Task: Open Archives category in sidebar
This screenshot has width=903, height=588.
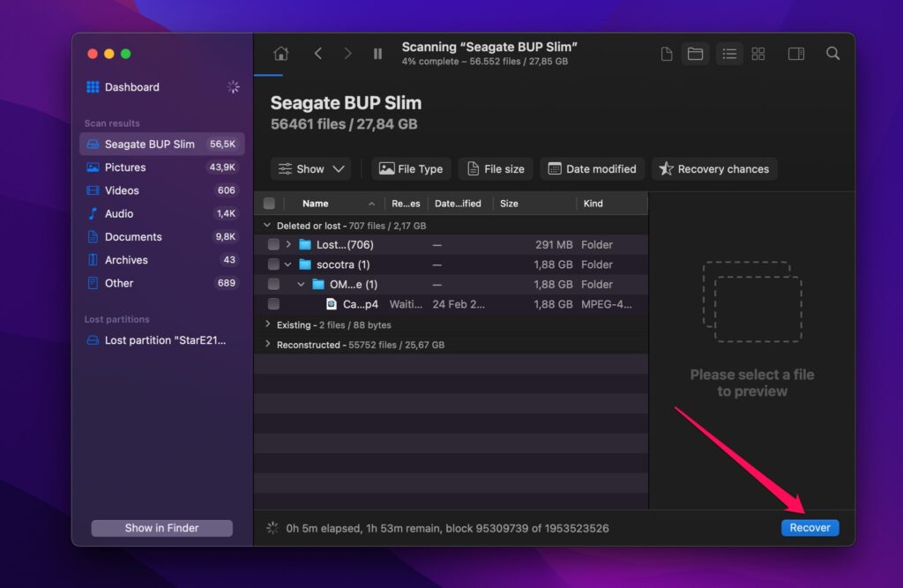Action: coord(162,260)
